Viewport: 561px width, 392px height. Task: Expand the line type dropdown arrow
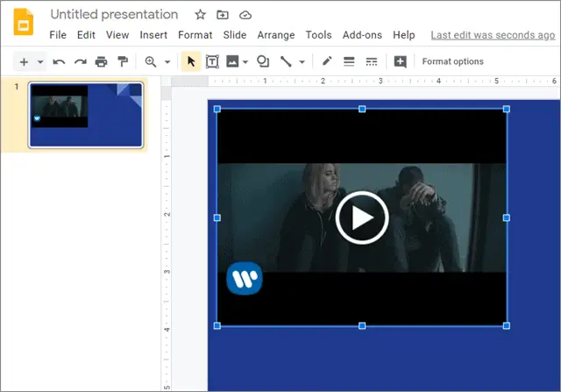[302, 62]
